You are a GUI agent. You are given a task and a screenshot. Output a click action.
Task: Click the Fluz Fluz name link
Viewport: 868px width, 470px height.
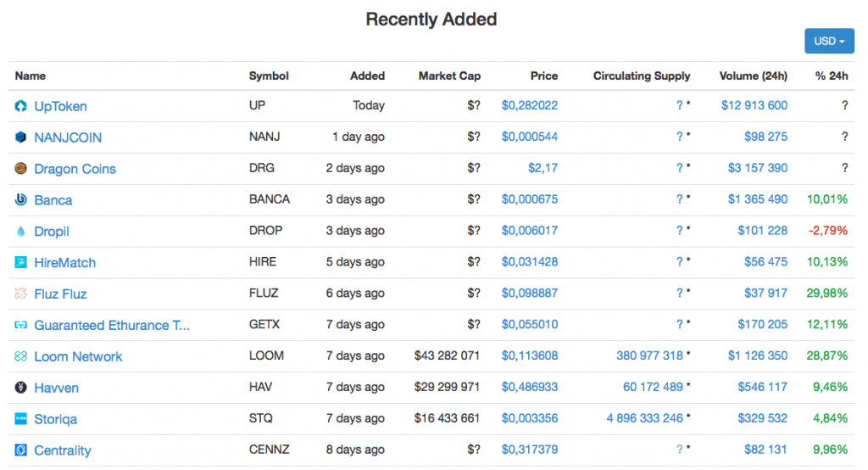(x=60, y=294)
